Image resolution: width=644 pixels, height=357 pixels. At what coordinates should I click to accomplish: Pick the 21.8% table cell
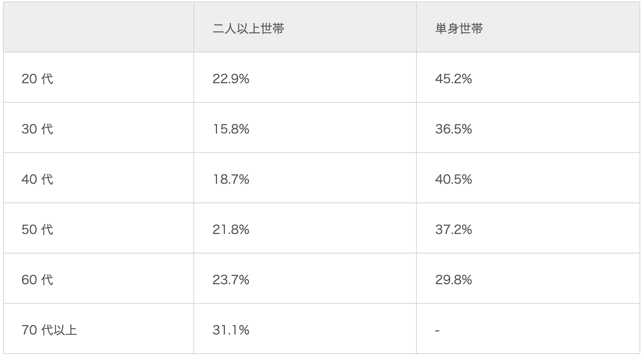231,229
